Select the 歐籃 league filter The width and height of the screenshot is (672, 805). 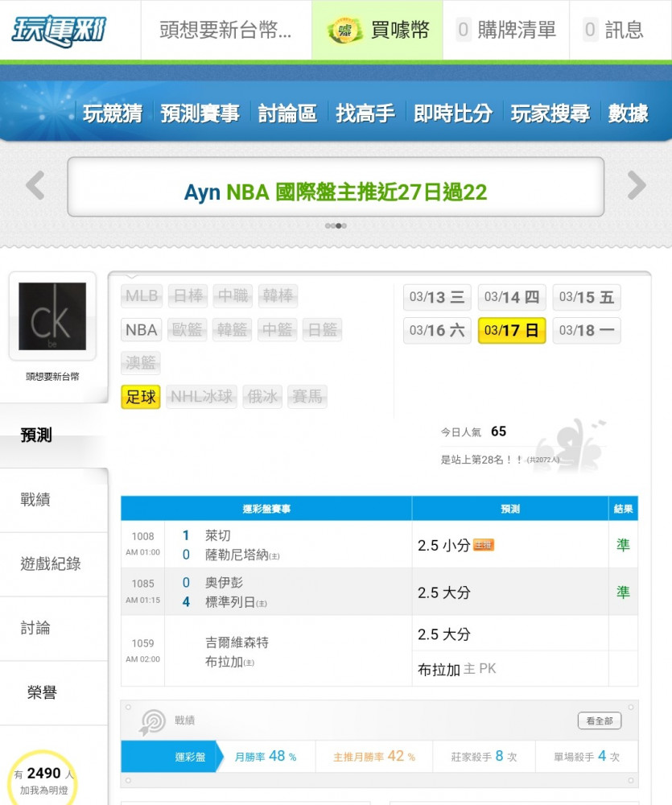click(187, 329)
